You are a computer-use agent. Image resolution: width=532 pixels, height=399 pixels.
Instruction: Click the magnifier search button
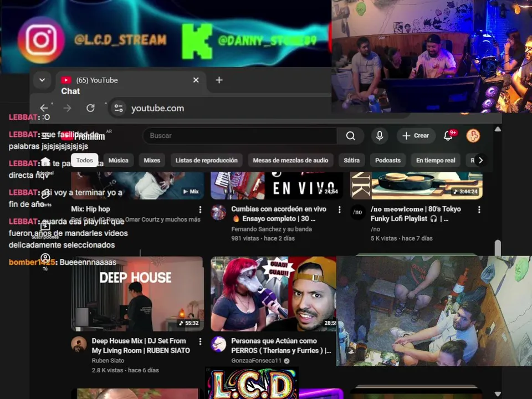click(350, 136)
